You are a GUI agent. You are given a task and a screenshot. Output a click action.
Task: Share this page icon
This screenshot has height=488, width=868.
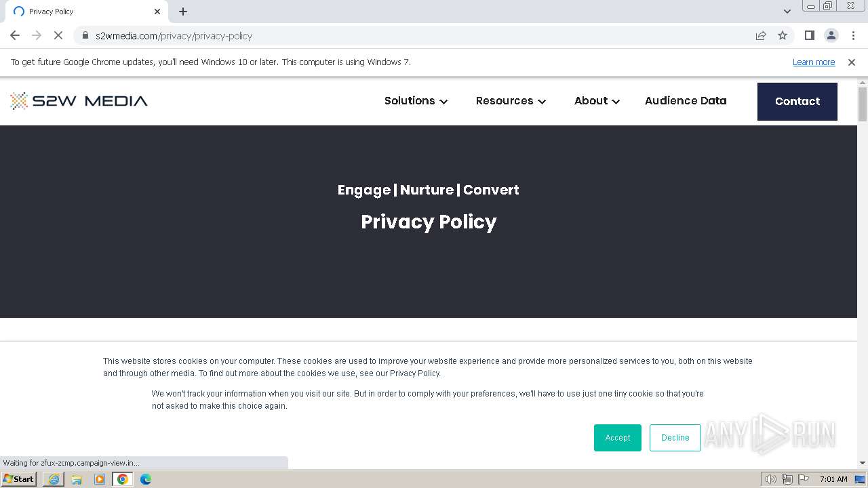(761, 35)
